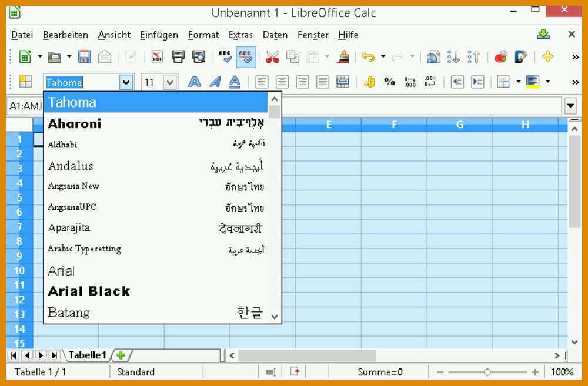The width and height of the screenshot is (588, 386).
Task: Collapse the font name dropdown arrow
Action: 126,82
